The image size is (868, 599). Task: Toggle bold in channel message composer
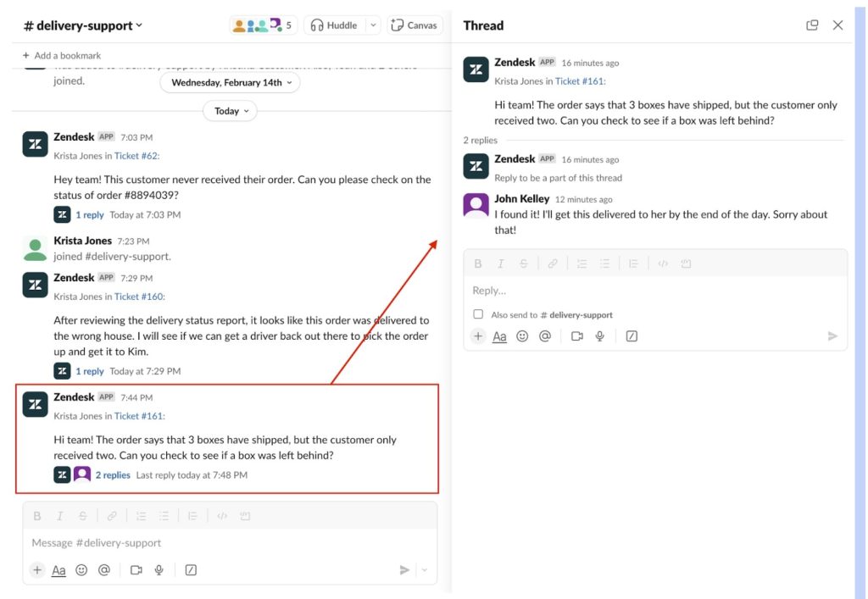point(37,516)
